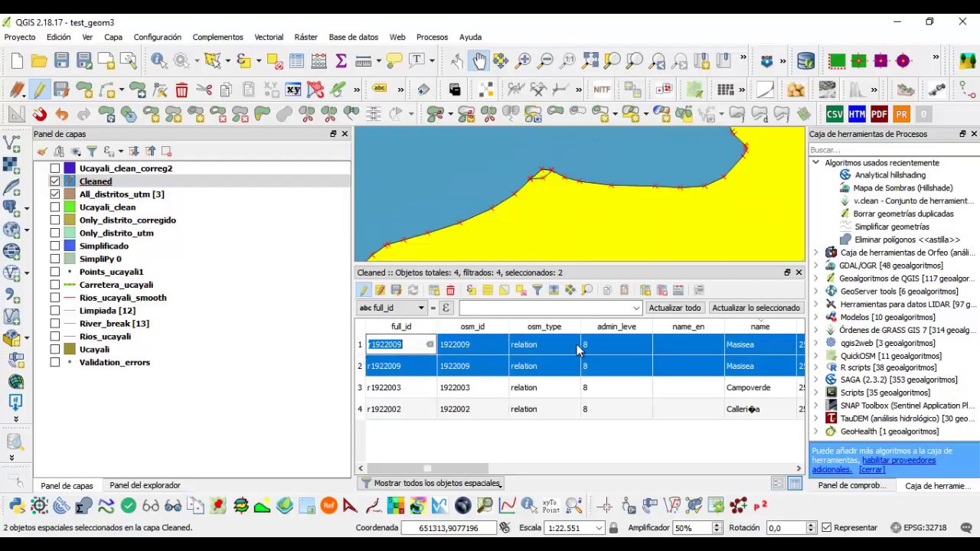Toggle editing mode in attribute table toolbar
Image resolution: width=980 pixels, height=551 pixels.
[363, 290]
